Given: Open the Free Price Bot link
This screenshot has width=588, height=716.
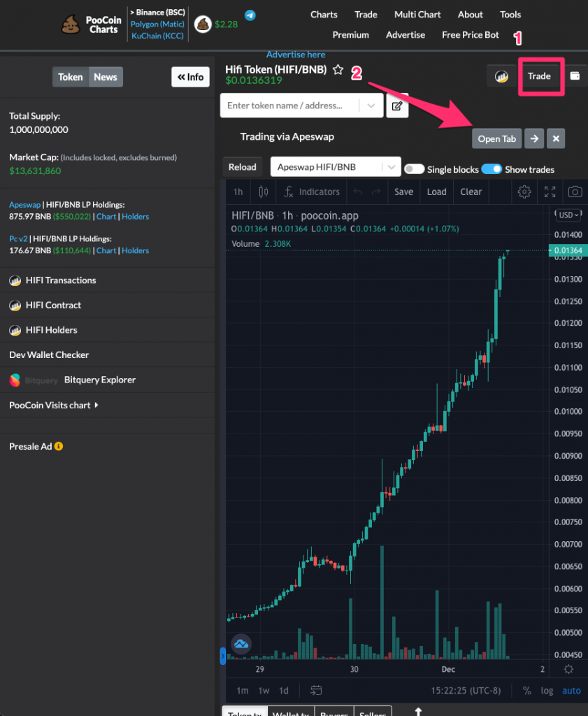Looking at the screenshot, I should (471, 35).
